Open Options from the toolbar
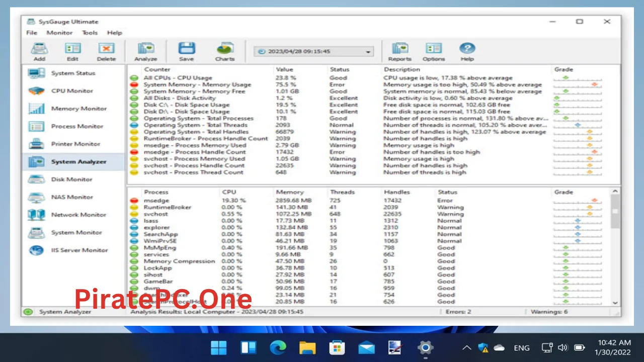644x362 pixels. 434,51
